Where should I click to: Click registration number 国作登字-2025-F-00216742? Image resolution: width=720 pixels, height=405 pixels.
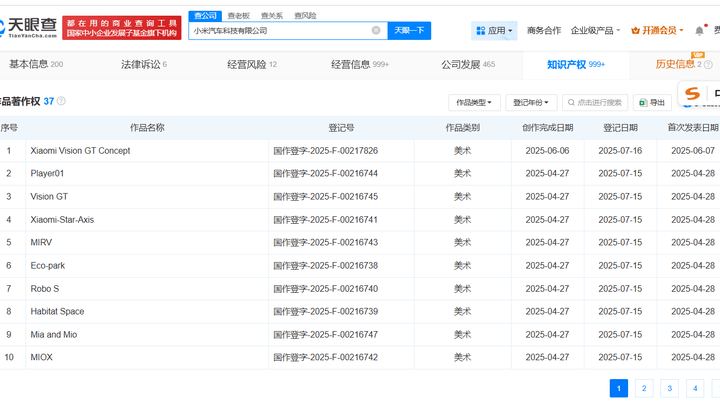point(326,357)
